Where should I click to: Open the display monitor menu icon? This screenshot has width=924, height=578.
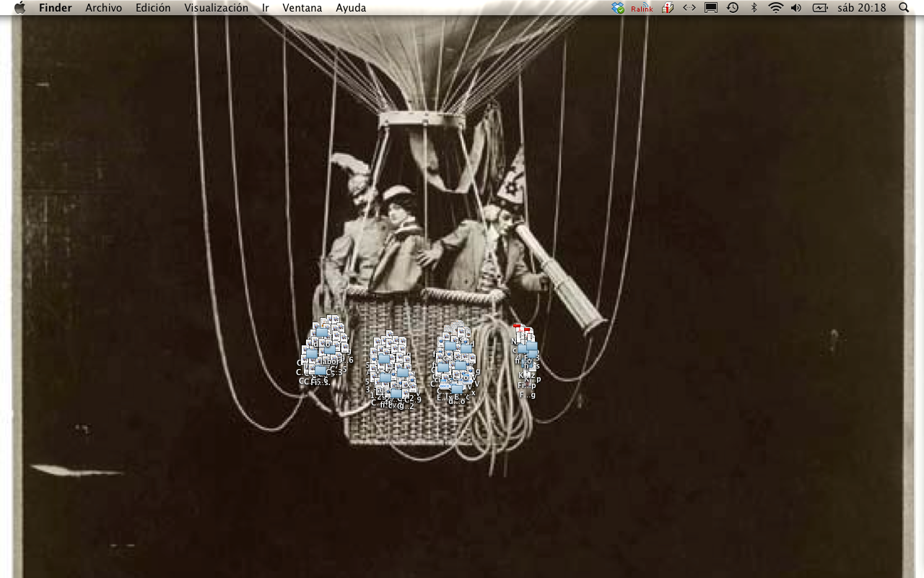pos(711,8)
